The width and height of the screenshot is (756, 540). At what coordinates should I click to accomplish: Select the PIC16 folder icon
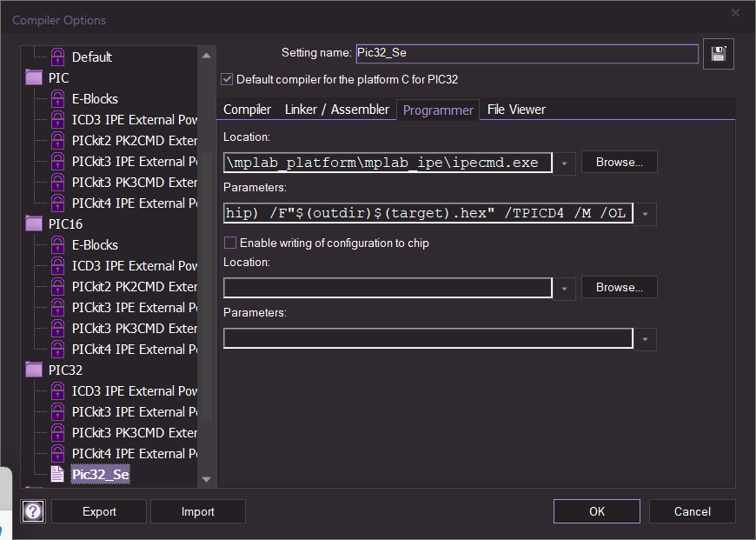click(x=35, y=224)
